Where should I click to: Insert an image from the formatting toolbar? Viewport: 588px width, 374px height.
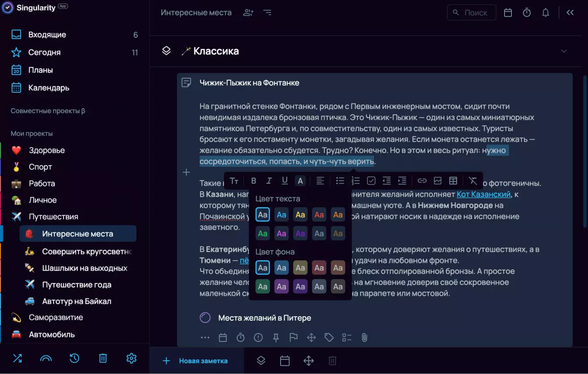[x=438, y=181]
